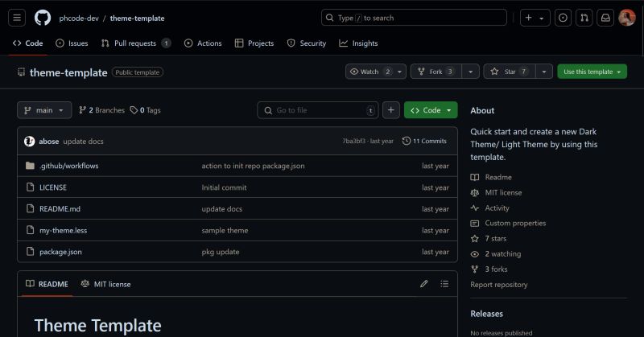Open the 'sample theme' commit message
This screenshot has height=337, width=644.
[x=225, y=230]
